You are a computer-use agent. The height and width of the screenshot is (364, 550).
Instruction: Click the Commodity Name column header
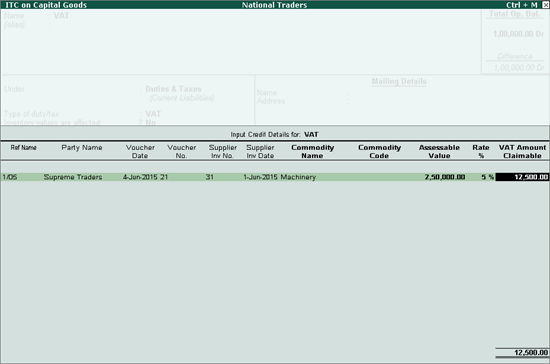point(313,151)
